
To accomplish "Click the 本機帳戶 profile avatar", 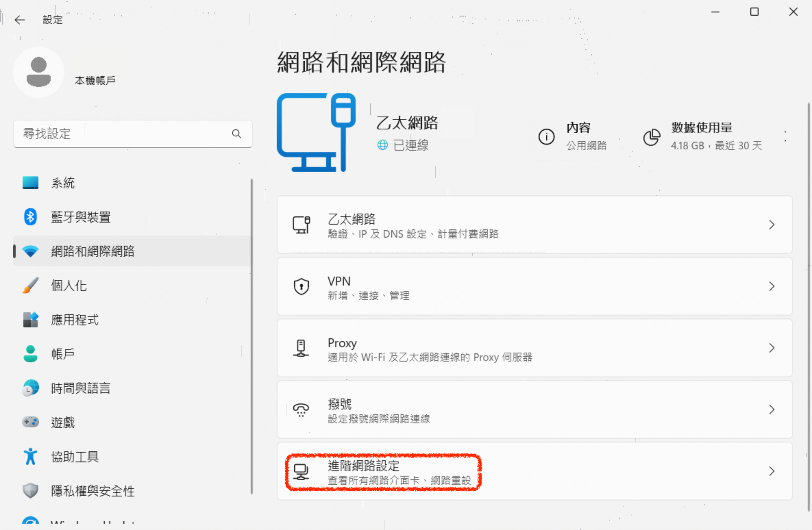I will (x=39, y=72).
